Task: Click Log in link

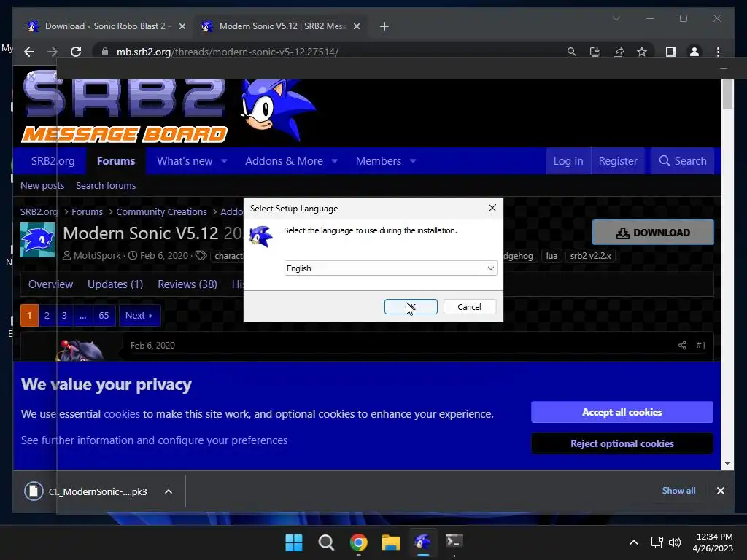Action: [568, 161]
